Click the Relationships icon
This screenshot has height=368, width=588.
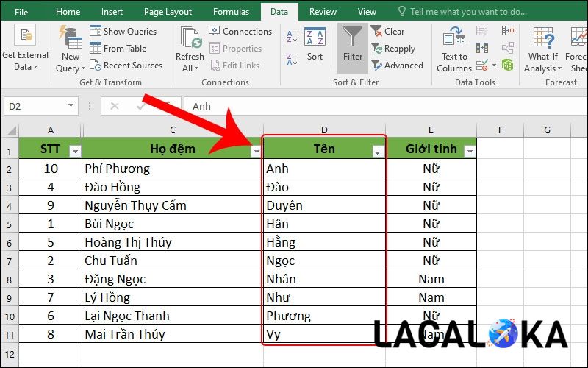point(508,48)
